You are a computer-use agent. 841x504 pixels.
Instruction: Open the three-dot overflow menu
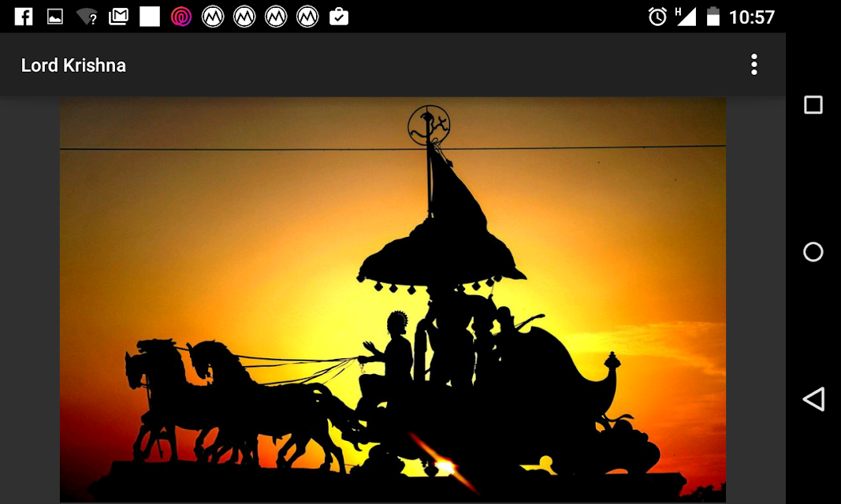754,65
